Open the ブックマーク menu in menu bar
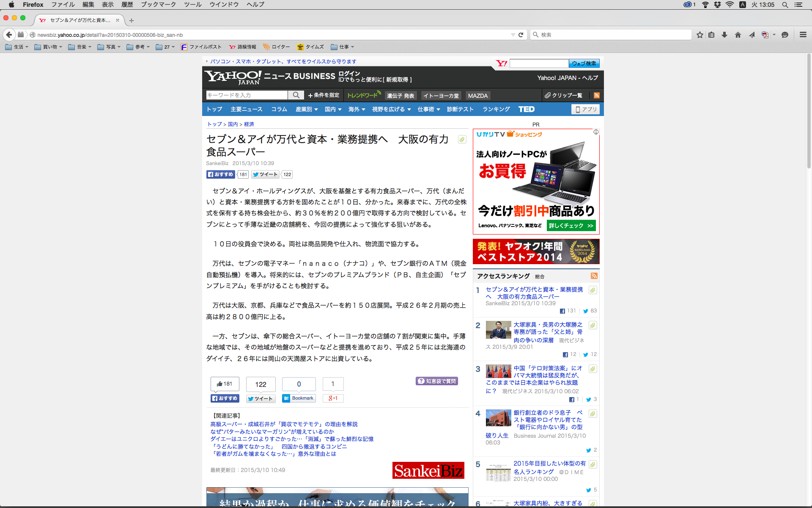The width and height of the screenshot is (812, 508). click(x=158, y=5)
